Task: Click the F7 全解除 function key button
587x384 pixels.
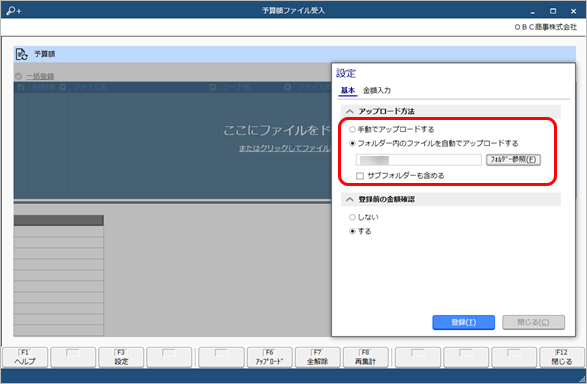Action: pos(317,358)
